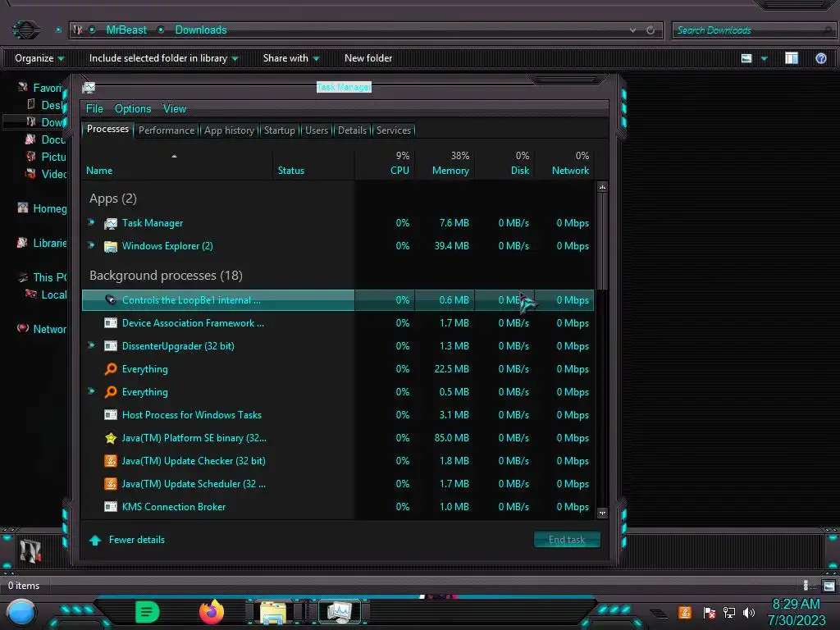Refresh the Explorer Downloads folder
The width and height of the screenshot is (840, 630).
pyautogui.click(x=651, y=30)
